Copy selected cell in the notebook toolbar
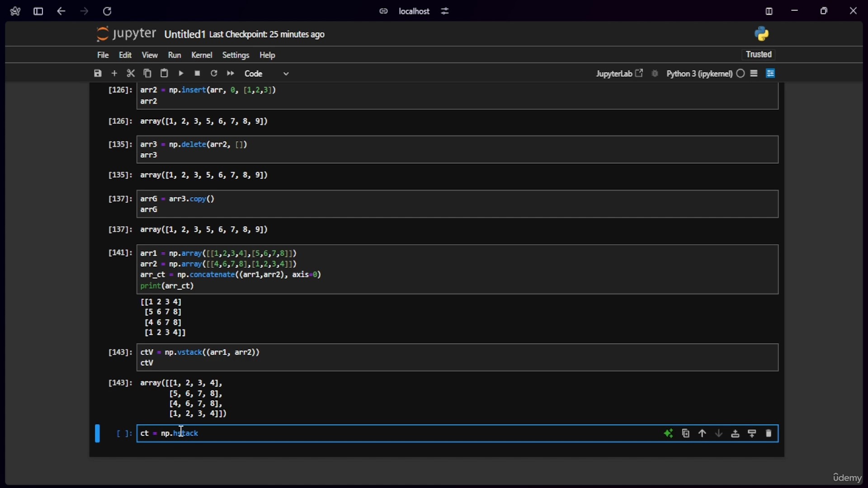868x488 pixels. point(147,73)
